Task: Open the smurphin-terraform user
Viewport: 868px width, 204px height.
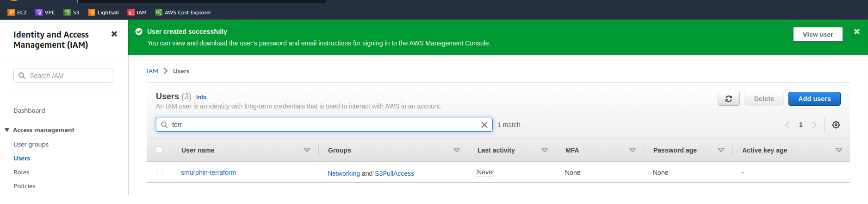Action: (208, 172)
